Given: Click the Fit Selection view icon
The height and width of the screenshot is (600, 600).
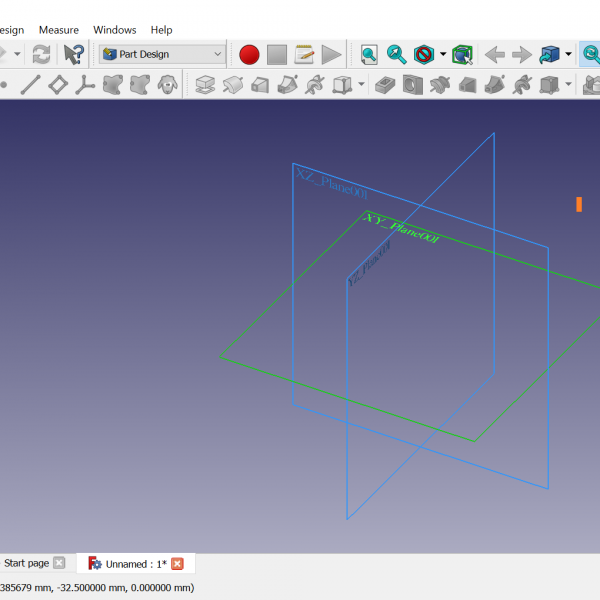Looking at the screenshot, I should click(397, 54).
